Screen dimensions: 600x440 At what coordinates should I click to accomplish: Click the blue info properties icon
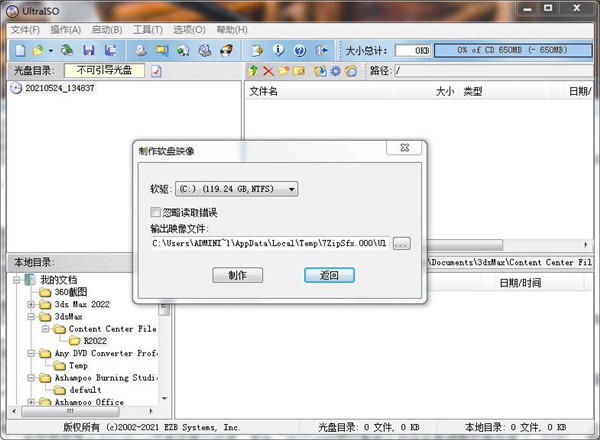pos(278,51)
